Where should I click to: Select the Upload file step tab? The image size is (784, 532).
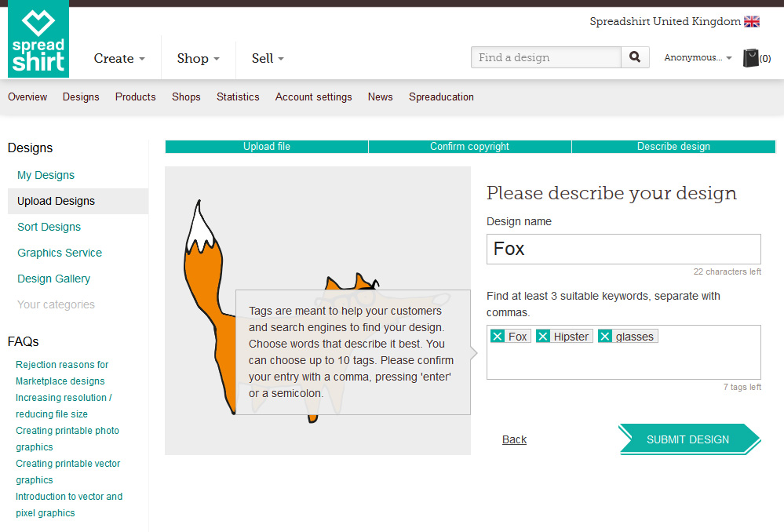[x=267, y=147]
